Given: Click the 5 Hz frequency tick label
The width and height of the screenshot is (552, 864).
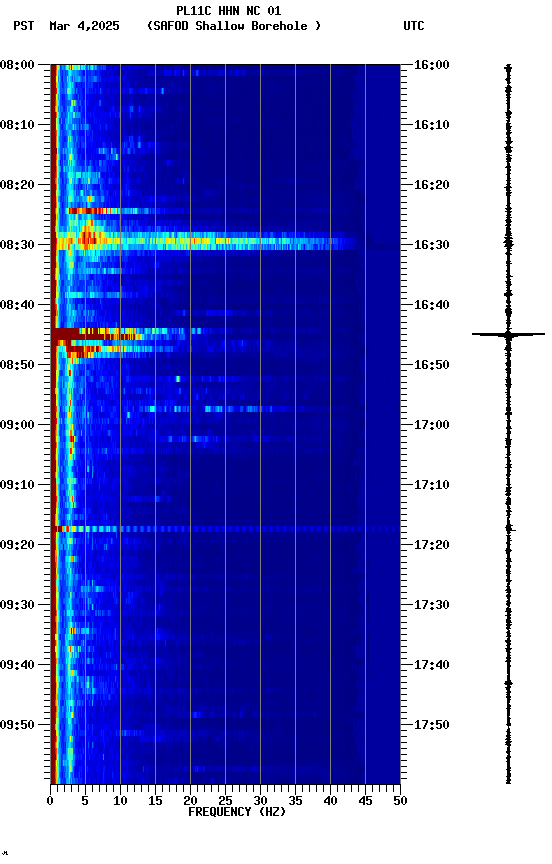Looking at the screenshot, I should (x=85, y=801).
